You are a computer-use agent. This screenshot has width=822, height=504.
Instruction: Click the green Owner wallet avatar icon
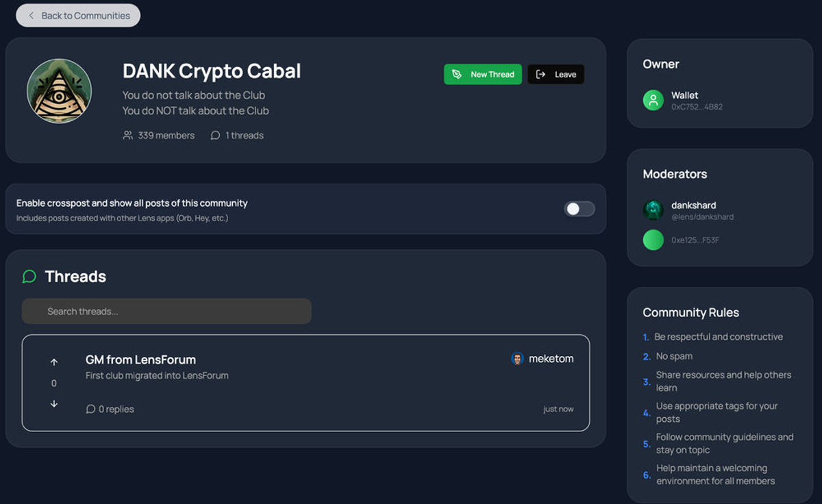click(653, 100)
